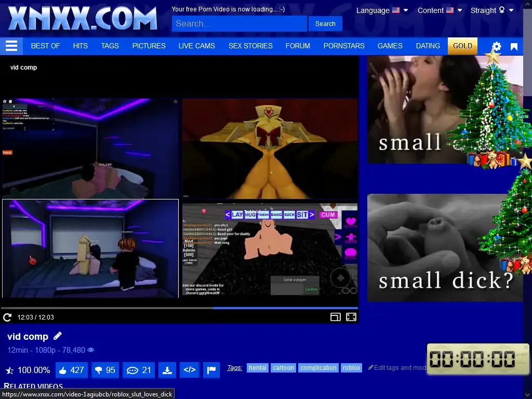This screenshot has width=532, height=399.
Task: Expand the Content country dropdown
Action: tap(440, 10)
